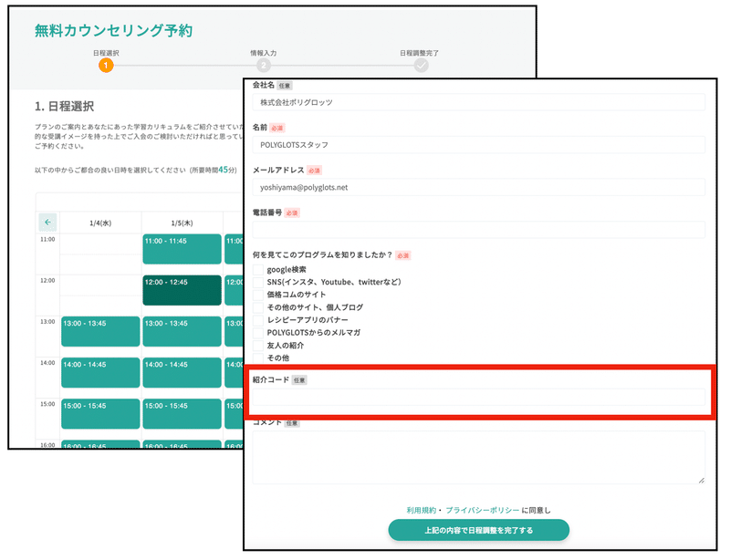Click the back arrow in the calendar
Viewport: 730px width, 560px height.
click(47, 222)
